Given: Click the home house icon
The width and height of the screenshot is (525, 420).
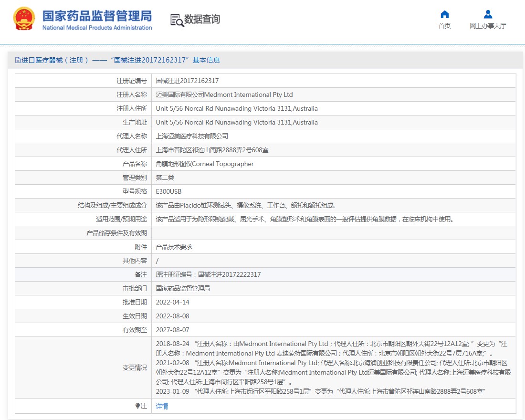Looking at the screenshot, I should point(444,14).
